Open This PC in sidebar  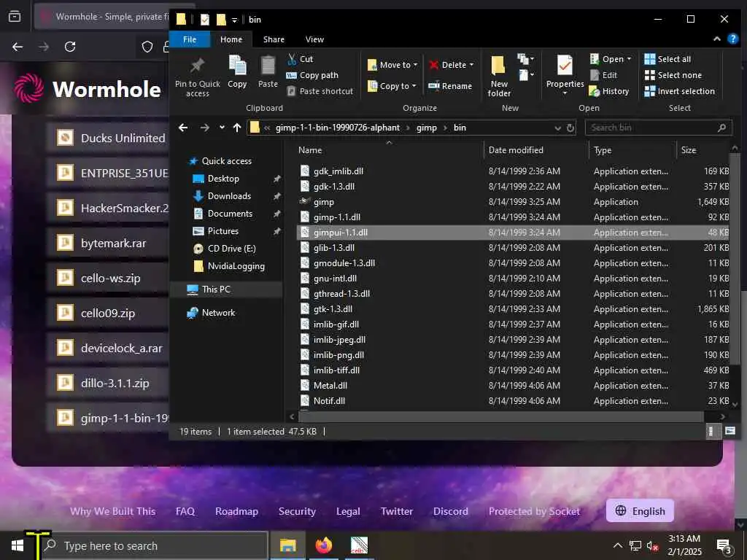[x=215, y=289]
